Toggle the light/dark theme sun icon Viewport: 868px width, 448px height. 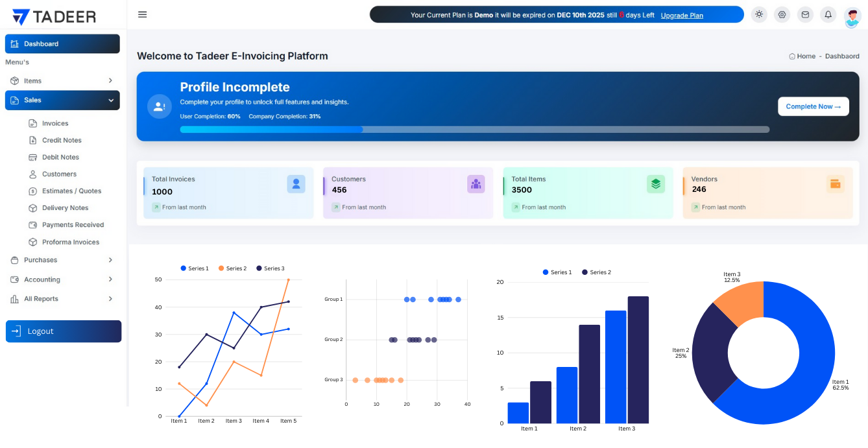pyautogui.click(x=759, y=15)
